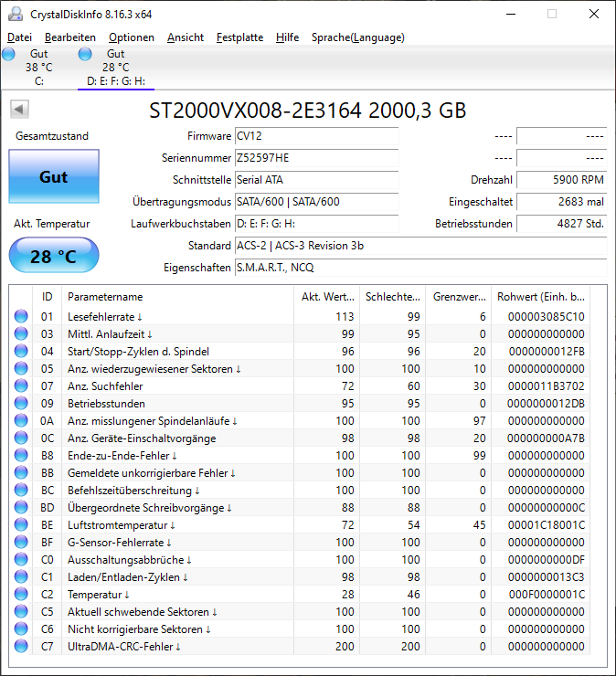616x676 pixels.
Task: Click the Akt. Temperatur label
Action: pyautogui.click(x=52, y=224)
